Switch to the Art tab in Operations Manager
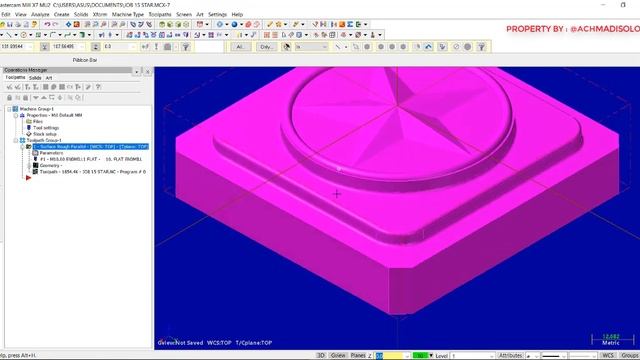The height and width of the screenshot is (360, 640). [x=49, y=78]
